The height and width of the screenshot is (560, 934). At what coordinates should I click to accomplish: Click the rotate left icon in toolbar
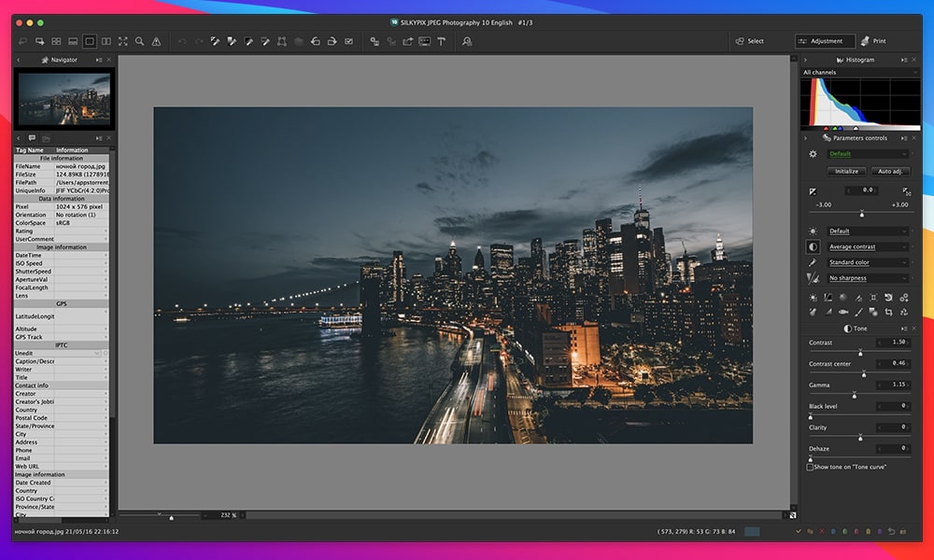pos(315,41)
